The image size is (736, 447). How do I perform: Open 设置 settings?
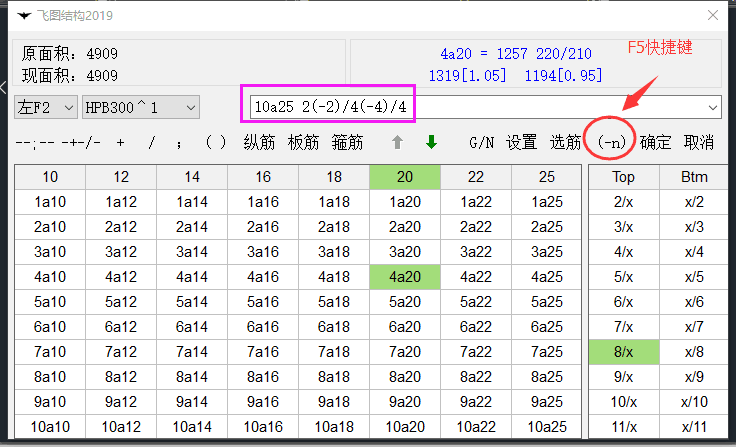pos(521,142)
